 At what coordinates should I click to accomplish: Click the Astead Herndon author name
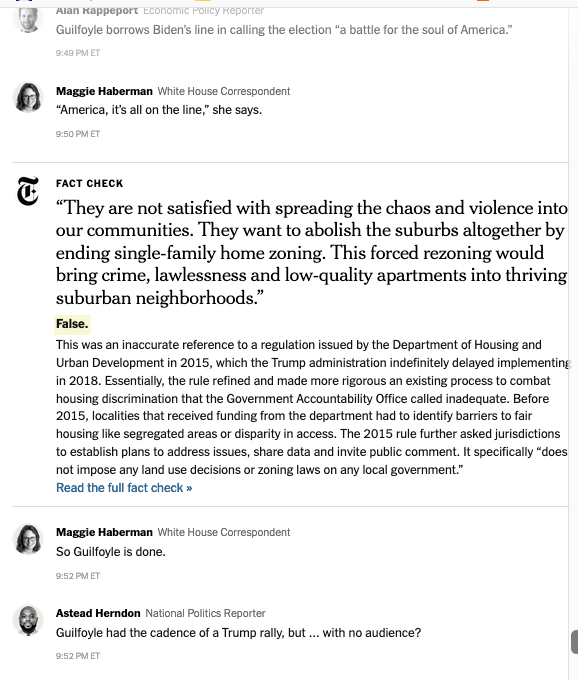coord(98,613)
